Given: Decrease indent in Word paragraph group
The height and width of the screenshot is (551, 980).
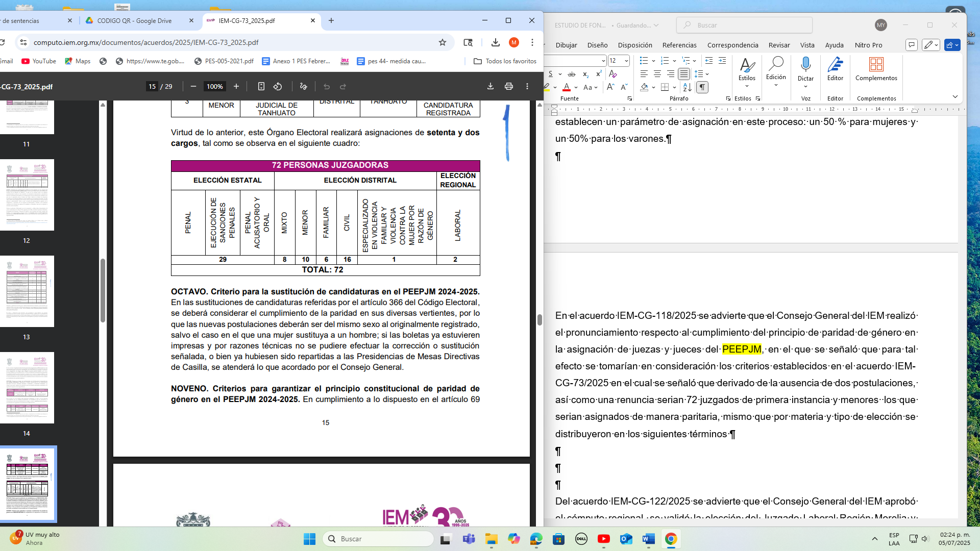Looking at the screenshot, I should (x=709, y=61).
